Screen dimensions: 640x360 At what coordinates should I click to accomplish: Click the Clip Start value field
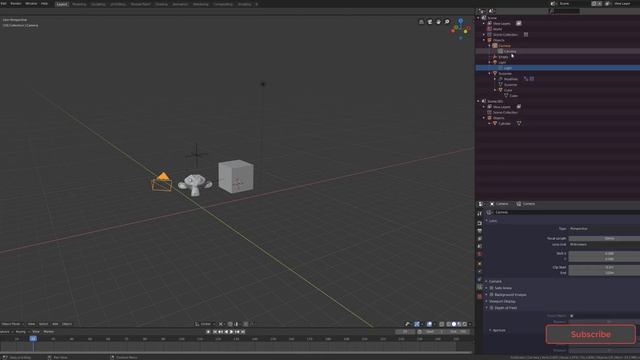604,267
